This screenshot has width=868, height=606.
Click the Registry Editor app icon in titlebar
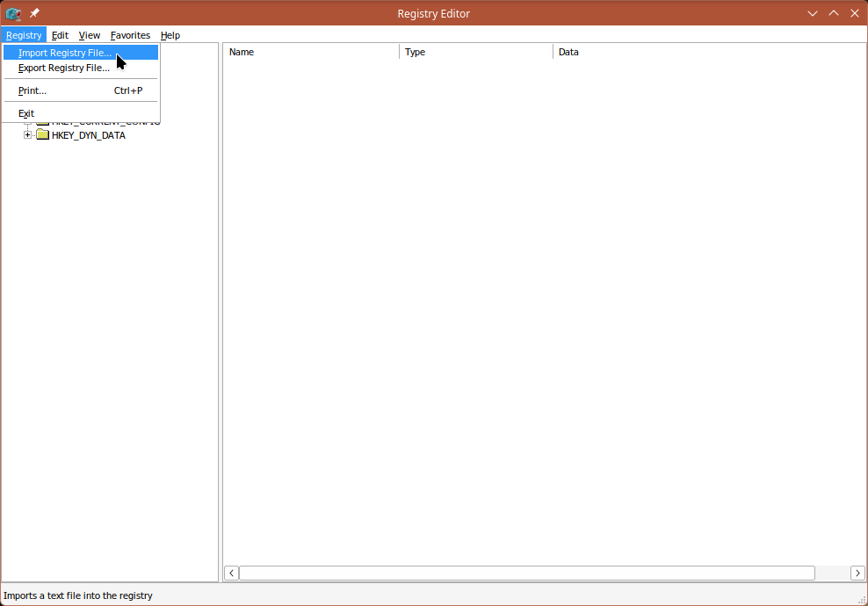click(13, 13)
